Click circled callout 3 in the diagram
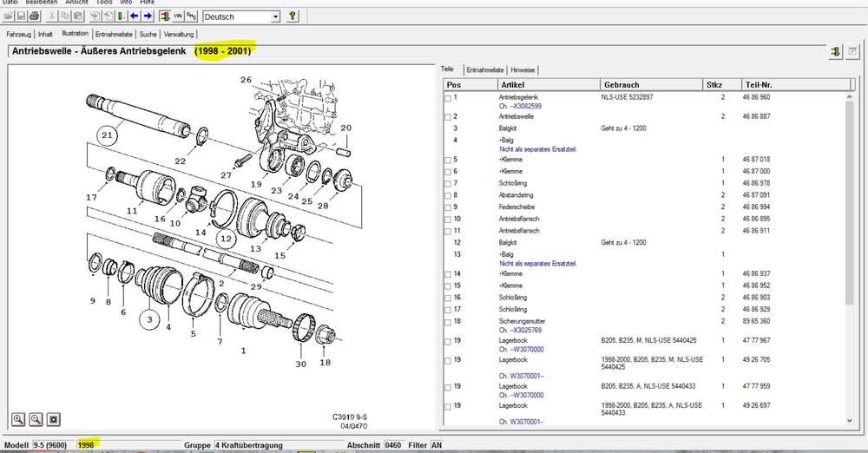 click(x=149, y=319)
